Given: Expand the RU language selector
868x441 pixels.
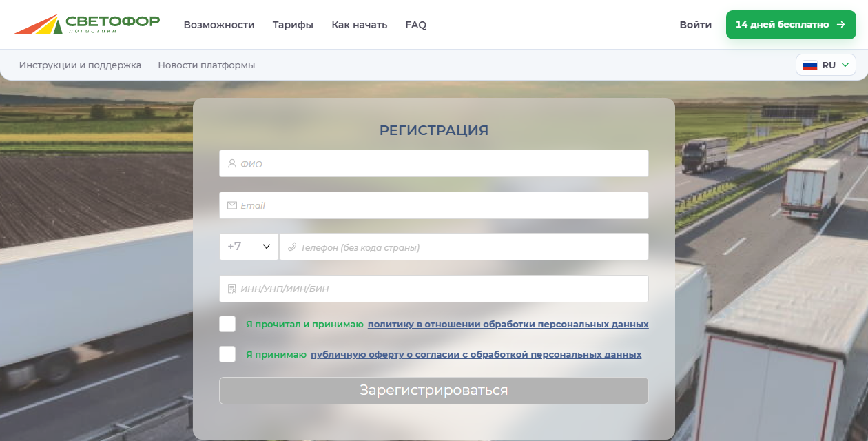Looking at the screenshot, I should [826, 65].
